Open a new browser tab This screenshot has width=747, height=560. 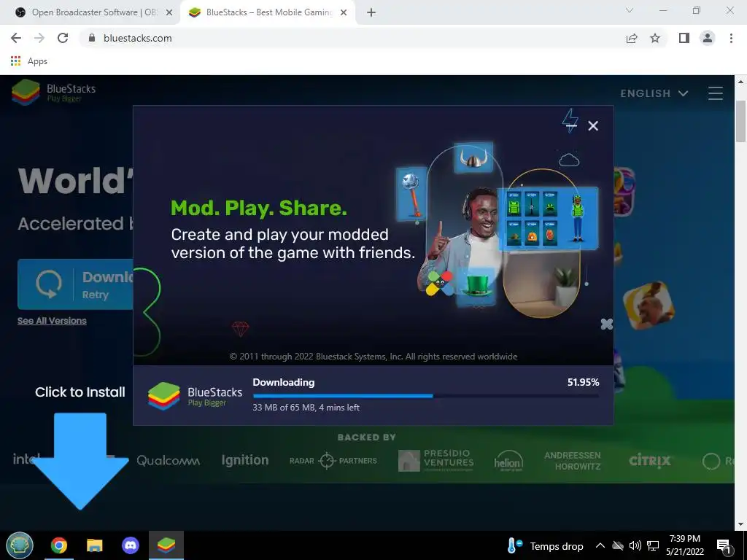tap(371, 13)
